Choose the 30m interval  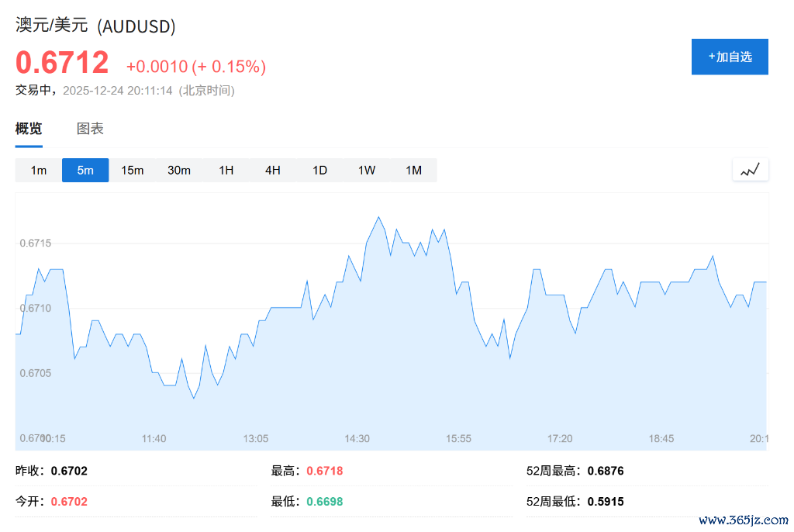click(179, 171)
